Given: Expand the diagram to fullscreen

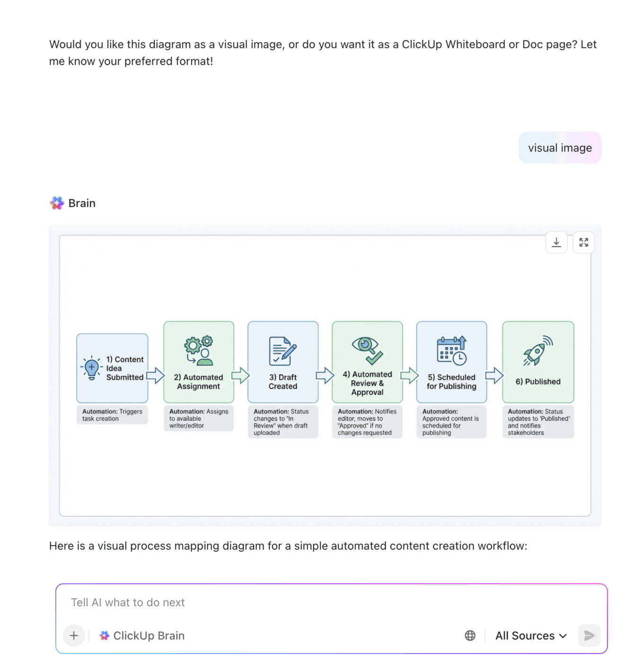Looking at the screenshot, I should pyautogui.click(x=583, y=243).
